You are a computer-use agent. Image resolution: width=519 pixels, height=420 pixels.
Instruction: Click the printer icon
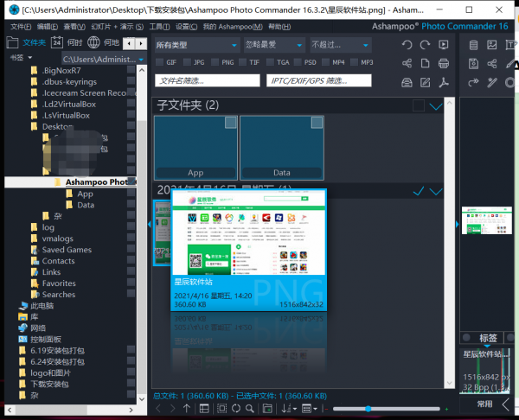(444, 63)
